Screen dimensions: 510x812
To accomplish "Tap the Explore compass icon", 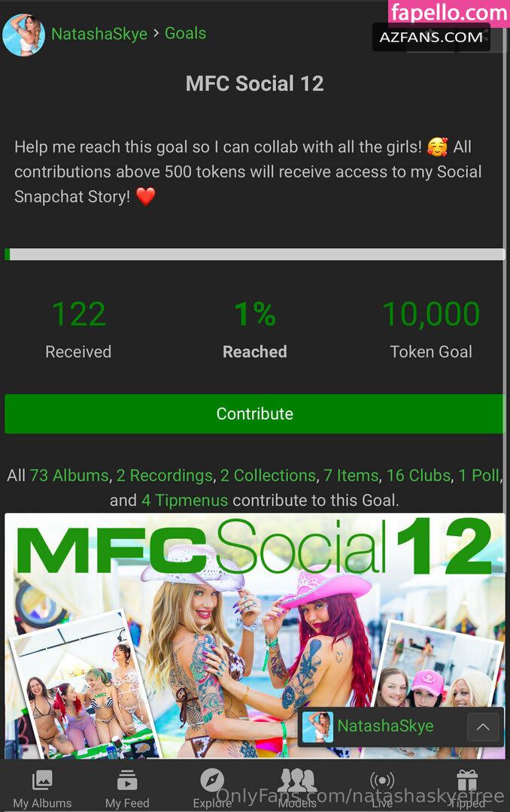I will click(x=212, y=780).
